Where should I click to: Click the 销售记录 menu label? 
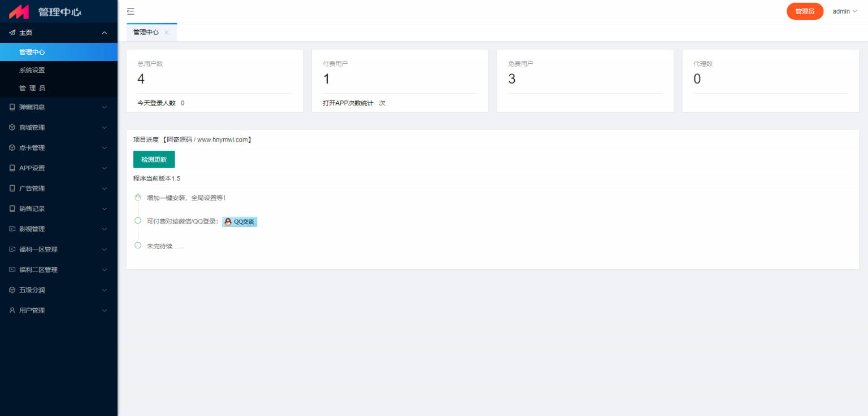pos(32,209)
